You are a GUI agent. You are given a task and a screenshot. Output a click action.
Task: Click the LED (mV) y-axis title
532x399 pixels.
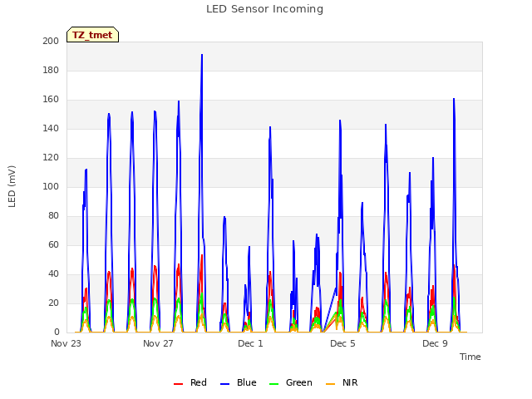[12, 186]
